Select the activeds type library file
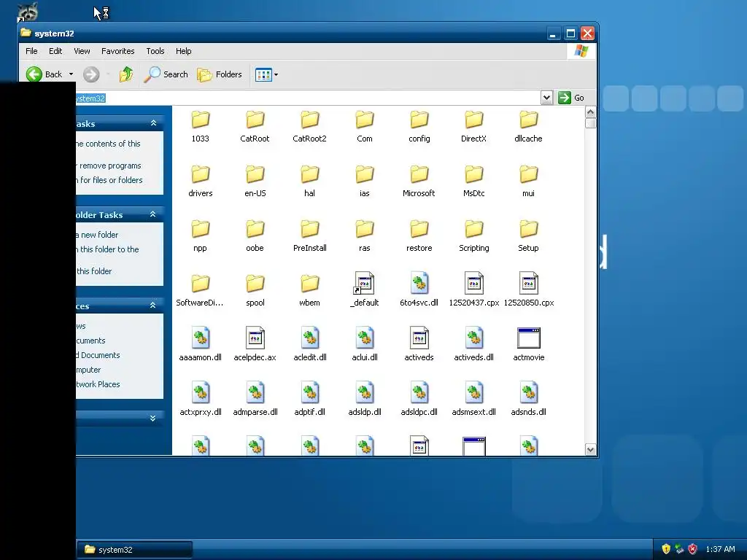Image resolution: width=747 pixels, height=560 pixels. click(419, 345)
